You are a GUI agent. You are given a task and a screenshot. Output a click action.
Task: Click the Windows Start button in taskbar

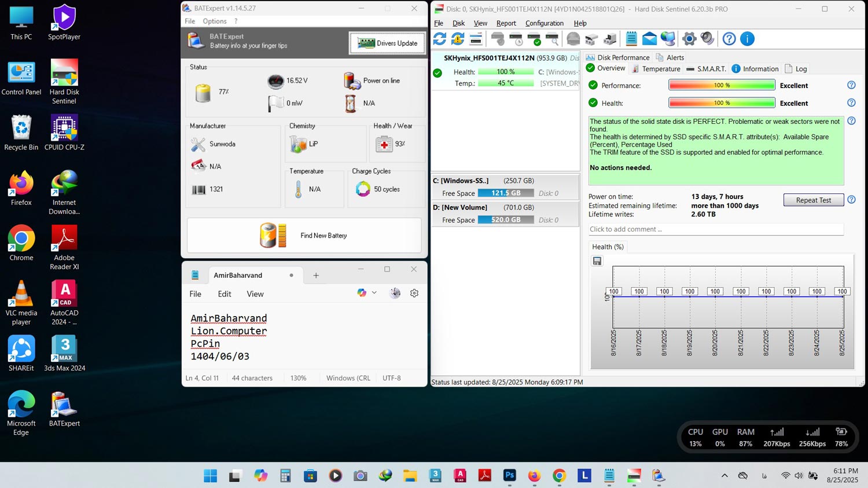[211, 476]
